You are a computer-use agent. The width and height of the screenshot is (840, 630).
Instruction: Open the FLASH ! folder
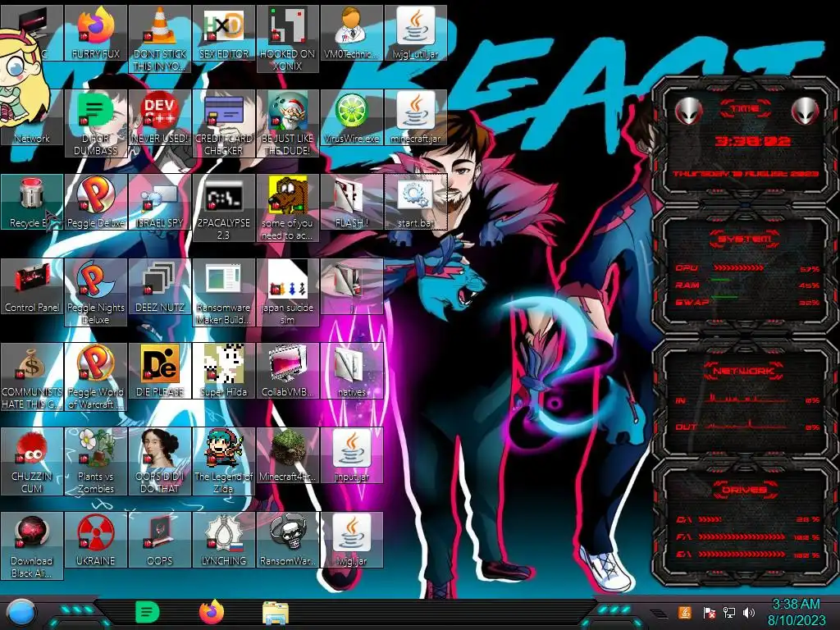tap(351, 202)
